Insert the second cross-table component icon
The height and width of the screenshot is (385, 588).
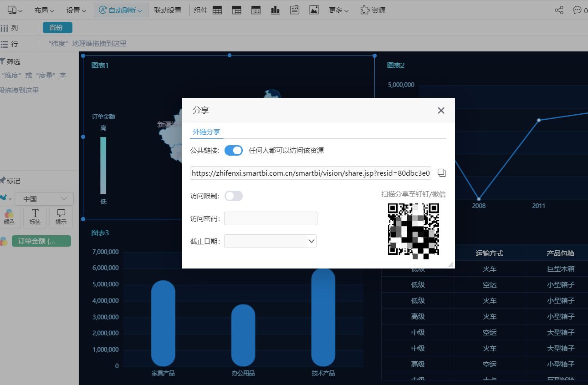[x=236, y=10]
